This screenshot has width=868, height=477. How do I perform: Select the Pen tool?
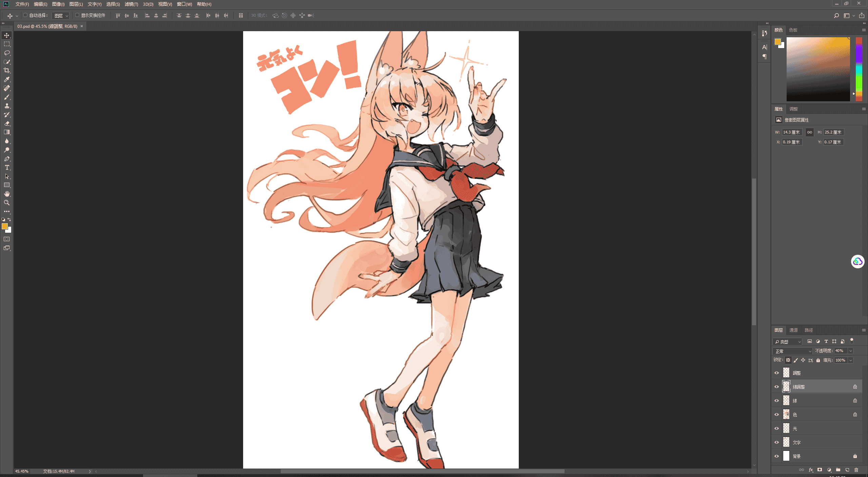pos(7,159)
